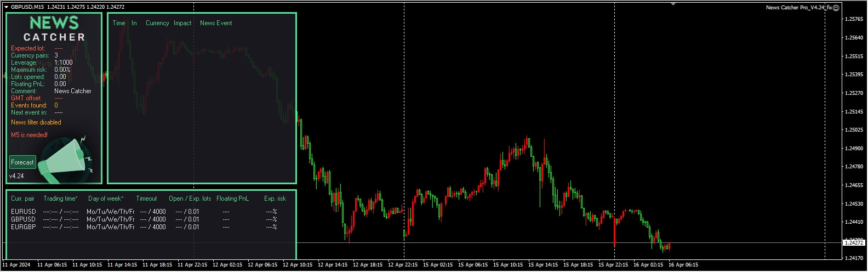Viewport: 868px width, 272px height.
Task: Click the 1.24410 price scale label
Action: click(854, 222)
